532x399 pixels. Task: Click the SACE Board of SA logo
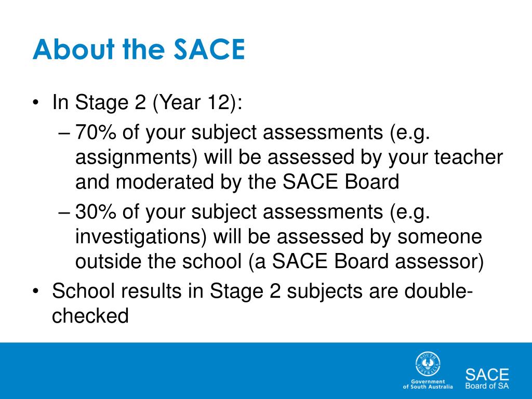tap(487, 379)
